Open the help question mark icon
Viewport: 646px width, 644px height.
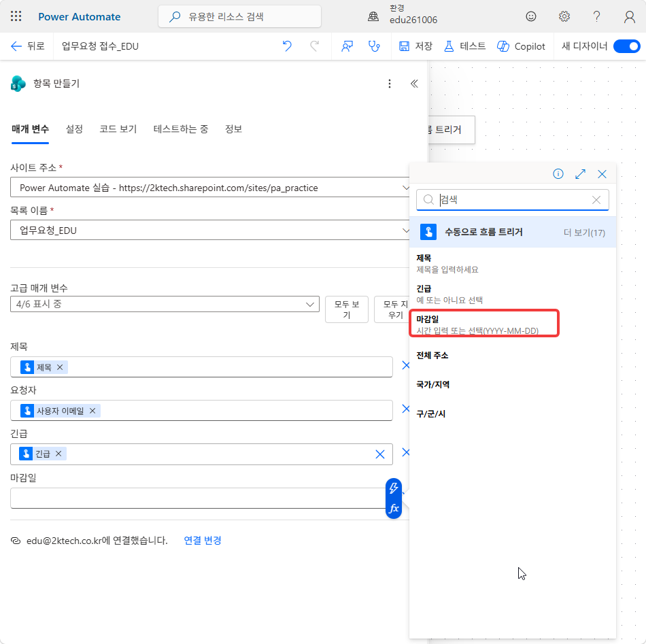(x=596, y=16)
